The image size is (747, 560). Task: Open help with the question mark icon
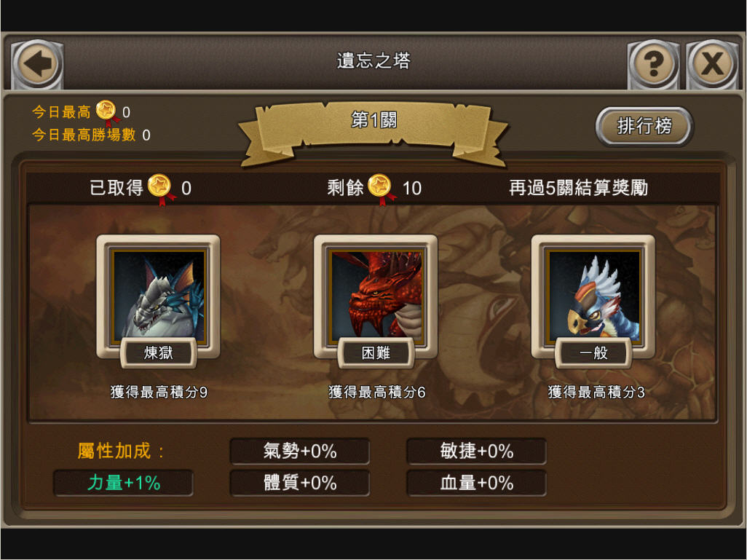(x=653, y=64)
